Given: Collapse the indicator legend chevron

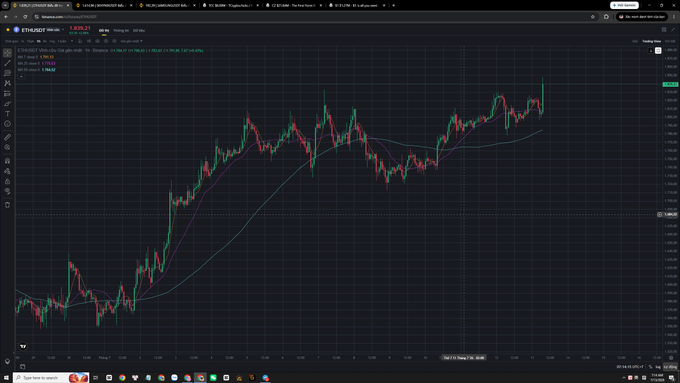Looking at the screenshot, I should pos(21,76).
